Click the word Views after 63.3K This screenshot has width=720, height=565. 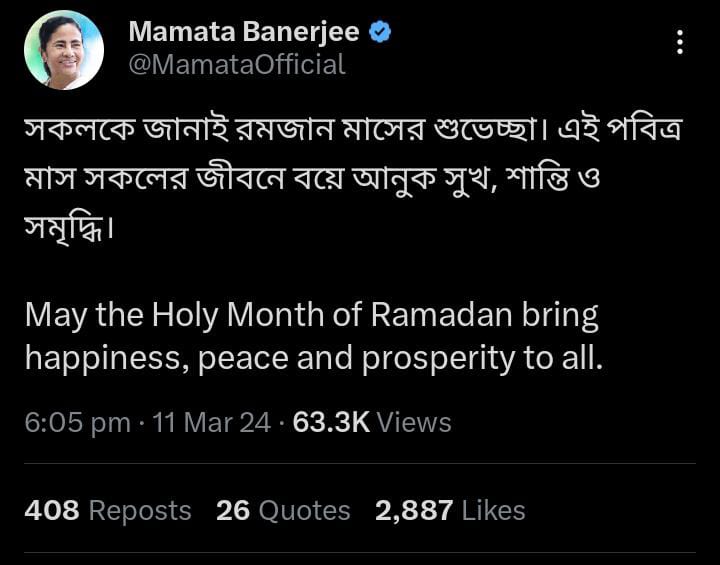coord(414,423)
